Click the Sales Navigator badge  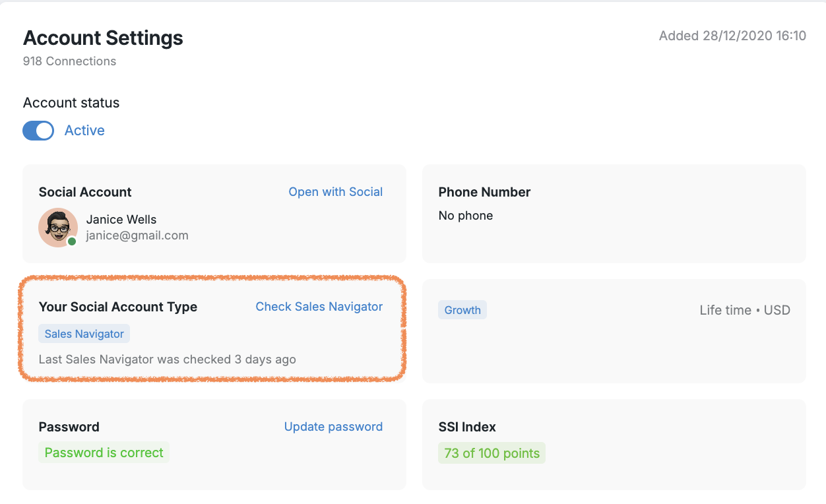(84, 334)
